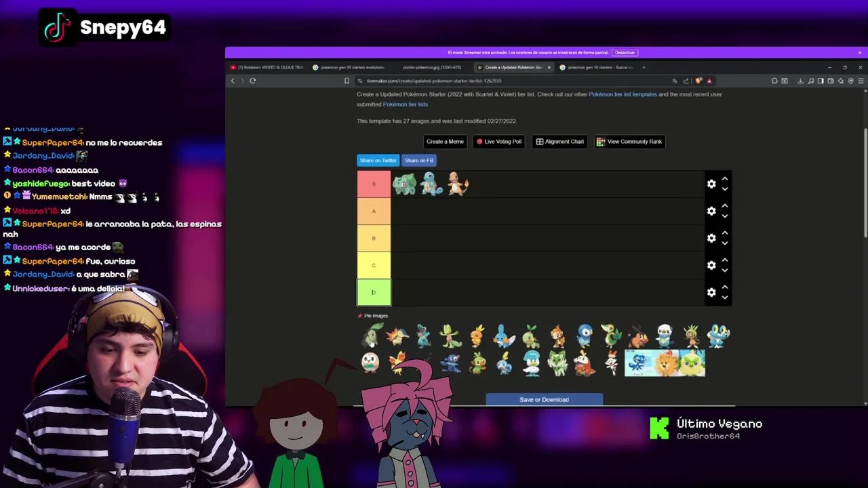Select the Oshawott starter image
868x488 pixels.
pyautogui.click(x=665, y=335)
